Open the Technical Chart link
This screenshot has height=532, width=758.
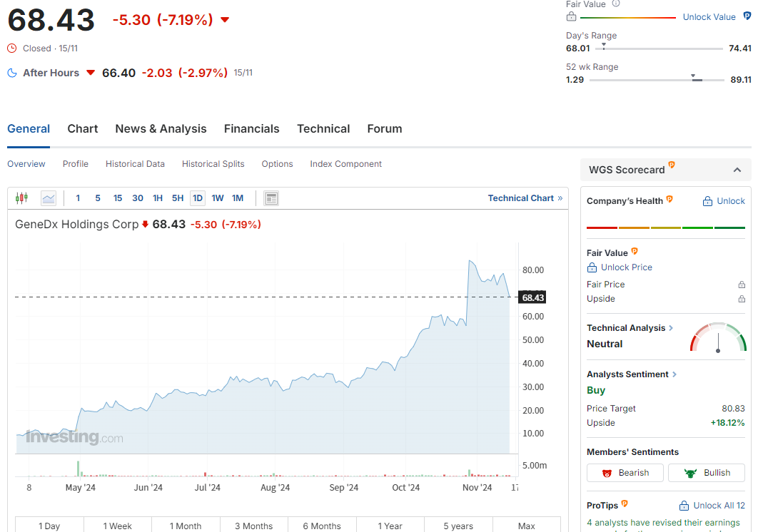click(x=525, y=198)
